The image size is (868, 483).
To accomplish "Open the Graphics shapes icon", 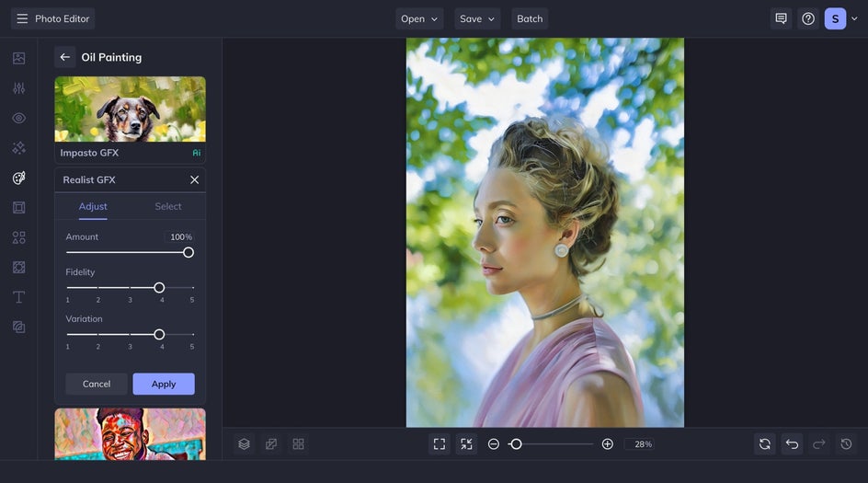I will (x=18, y=237).
